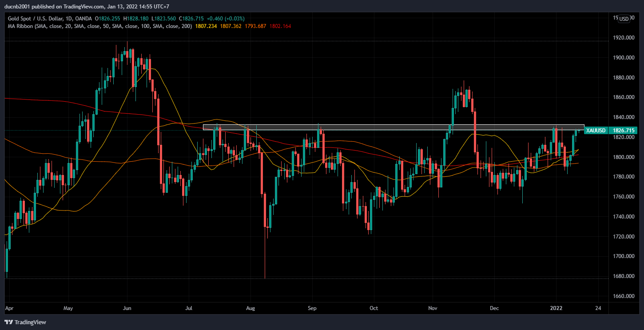The width and height of the screenshot is (644, 330).
Task: Click the 1780.000 price axis label
Action: coord(623,177)
